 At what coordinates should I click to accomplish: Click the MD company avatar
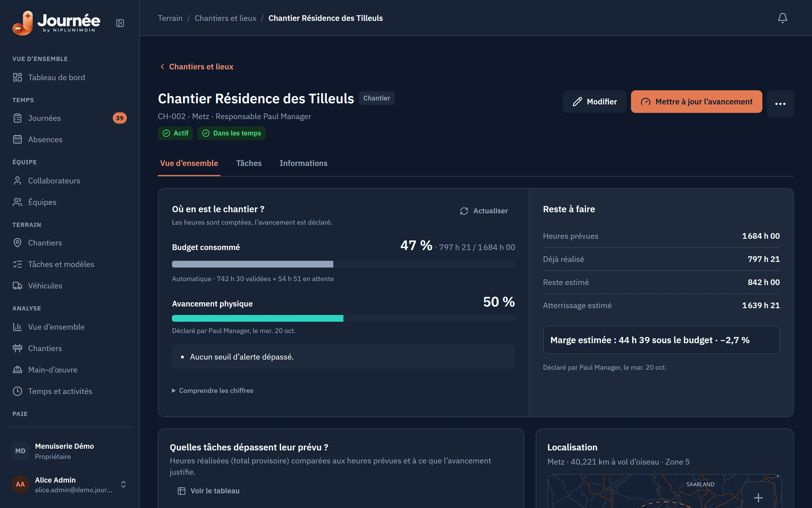click(20, 451)
